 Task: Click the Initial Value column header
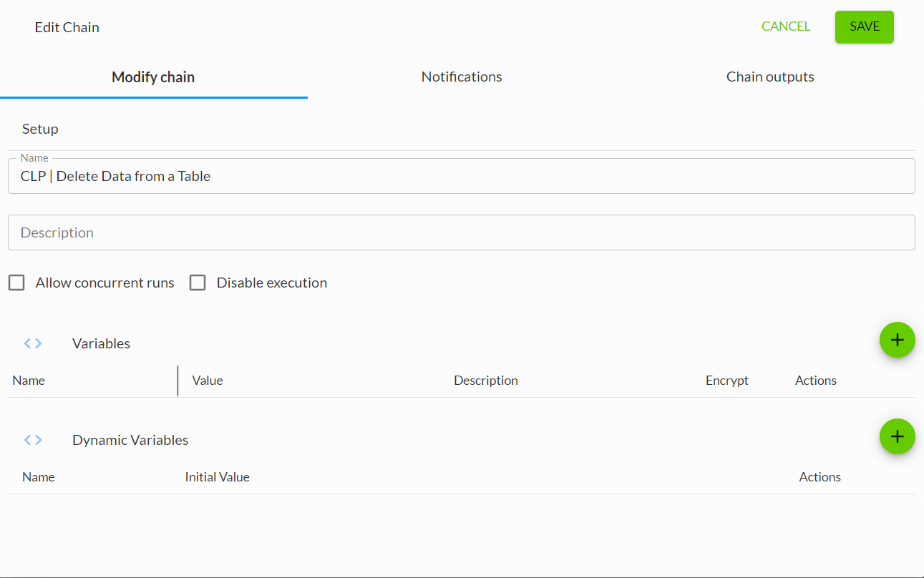(217, 476)
